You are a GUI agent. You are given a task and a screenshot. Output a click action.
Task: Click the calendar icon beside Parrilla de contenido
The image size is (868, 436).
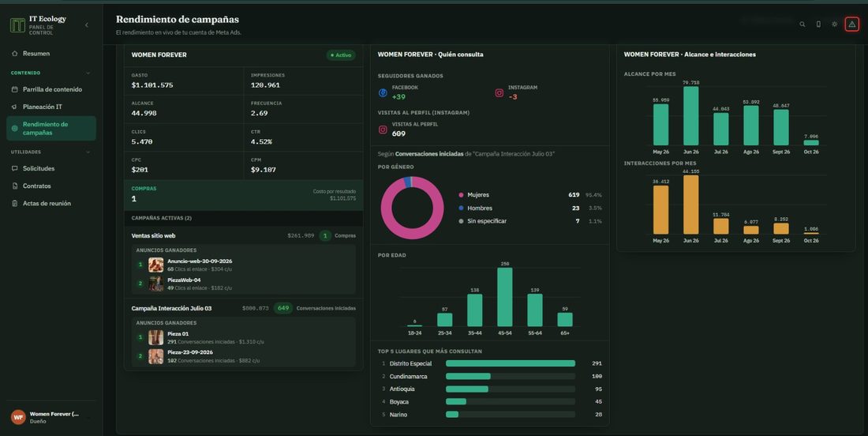[x=15, y=89]
